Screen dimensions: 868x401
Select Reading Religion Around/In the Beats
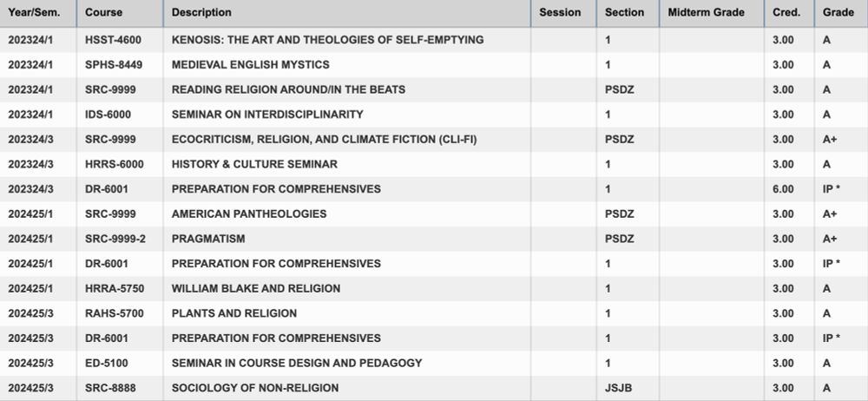click(288, 89)
